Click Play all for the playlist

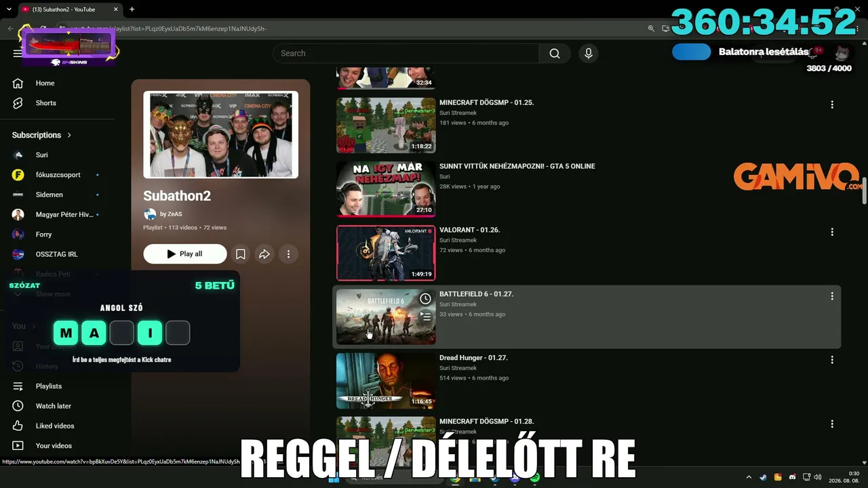click(185, 254)
